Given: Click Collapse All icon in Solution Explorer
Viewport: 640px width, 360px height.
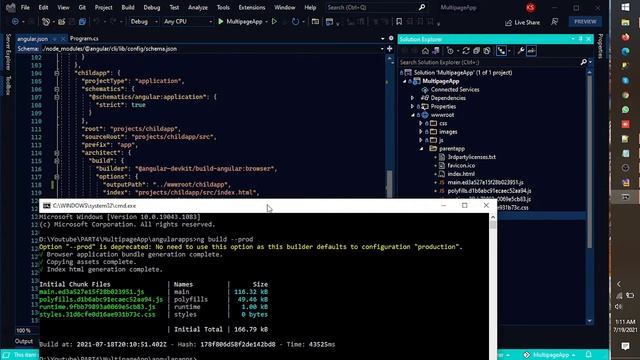Looking at the screenshot, I should [476, 51].
